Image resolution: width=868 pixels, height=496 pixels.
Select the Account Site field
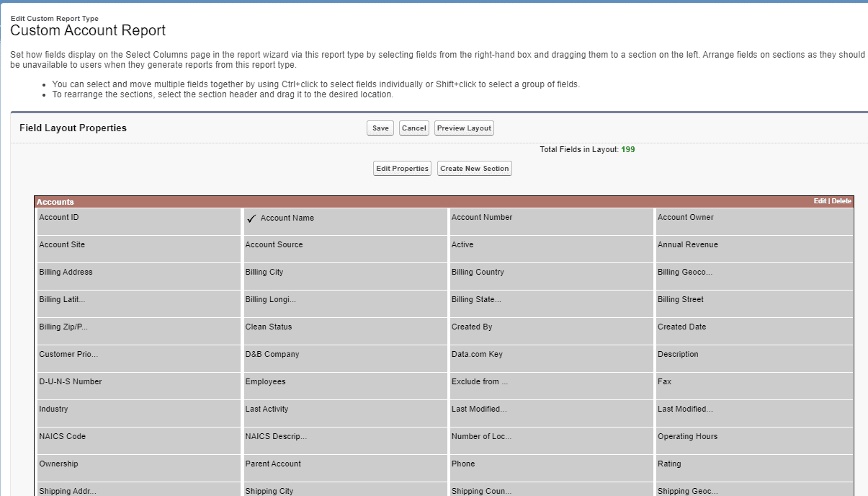point(140,249)
